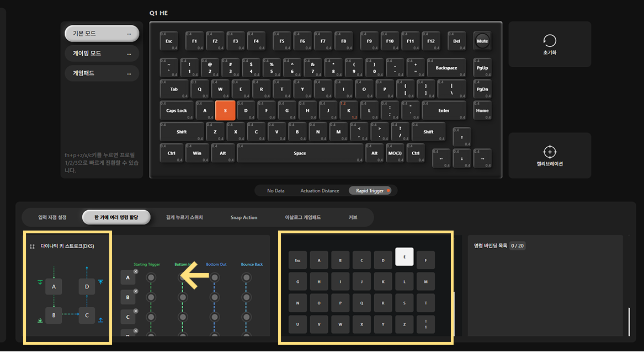
Task: Click the reset (초기화) circular arrow icon
Action: tap(550, 41)
